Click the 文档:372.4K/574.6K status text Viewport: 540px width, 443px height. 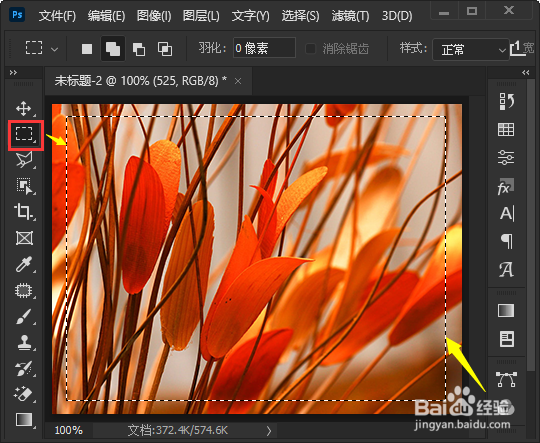point(178,431)
